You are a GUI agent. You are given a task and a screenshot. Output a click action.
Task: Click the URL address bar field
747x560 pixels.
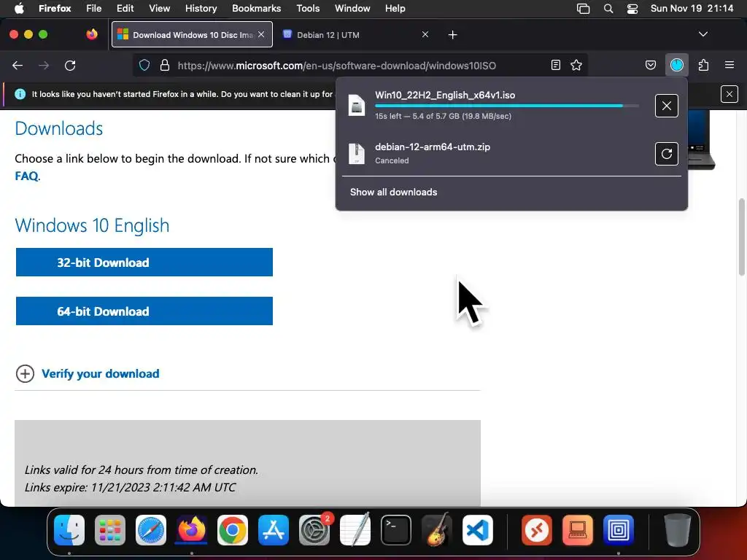coord(360,65)
